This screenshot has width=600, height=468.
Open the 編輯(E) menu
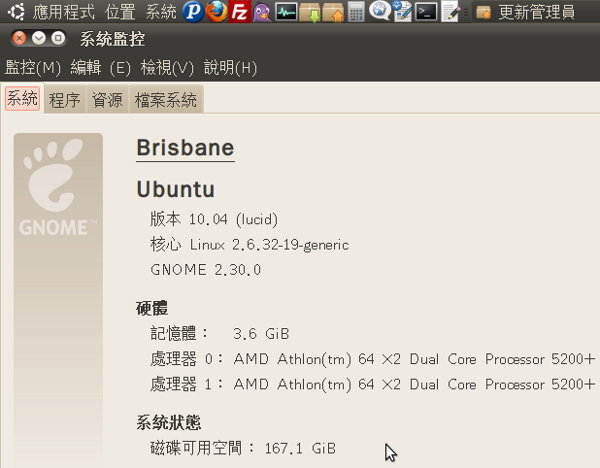tap(101, 68)
